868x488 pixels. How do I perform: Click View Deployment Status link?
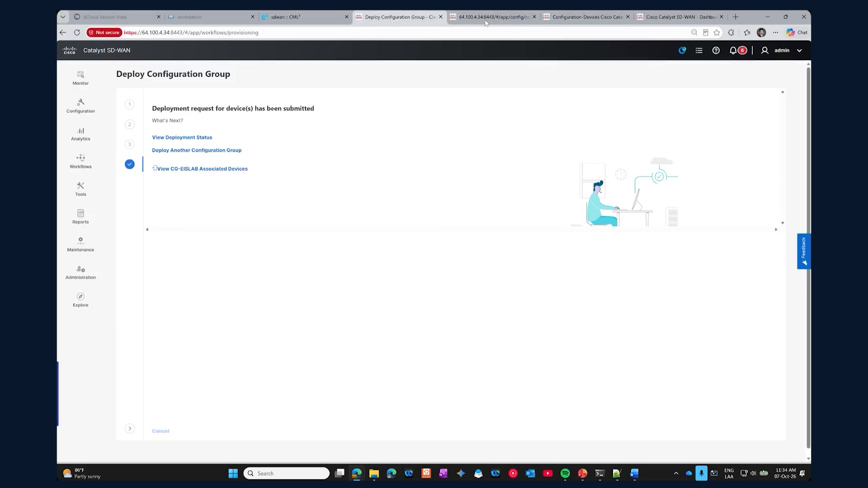click(182, 137)
